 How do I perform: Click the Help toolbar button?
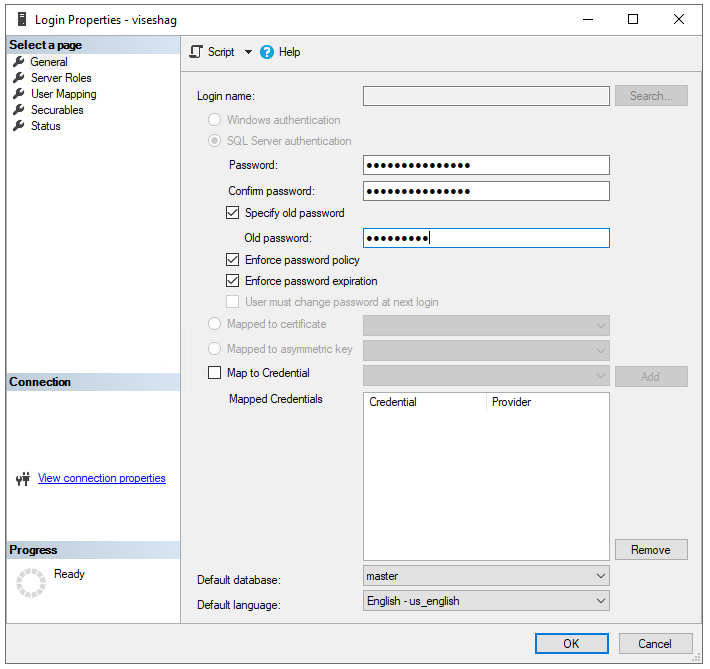[280, 52]
